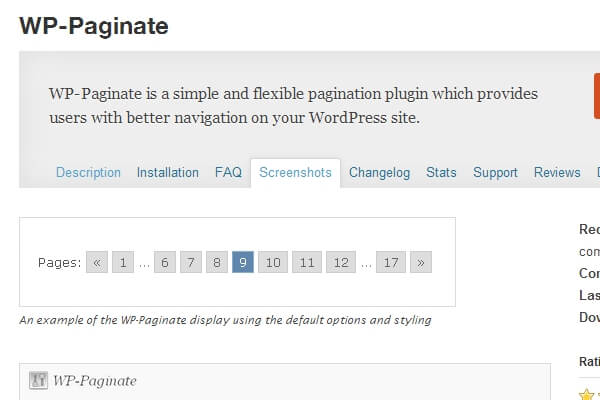Jump to page 6 in pagination

[165, 263]
